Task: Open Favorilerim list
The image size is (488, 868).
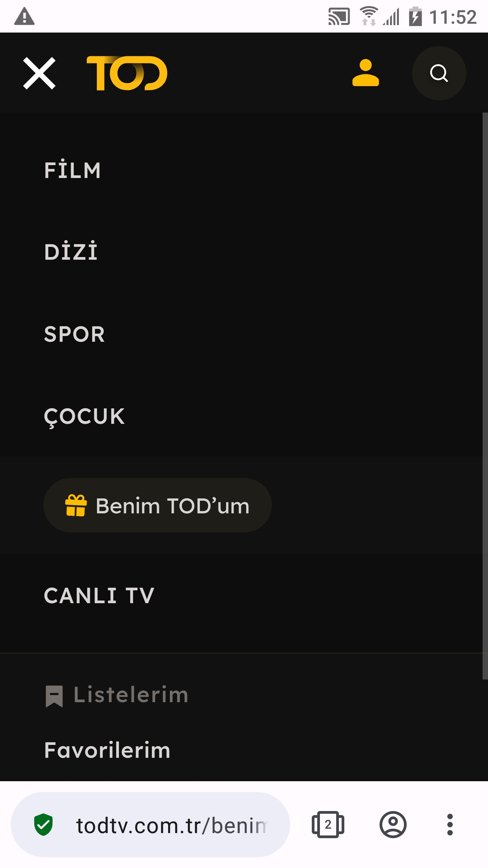Action: [107, 750]
